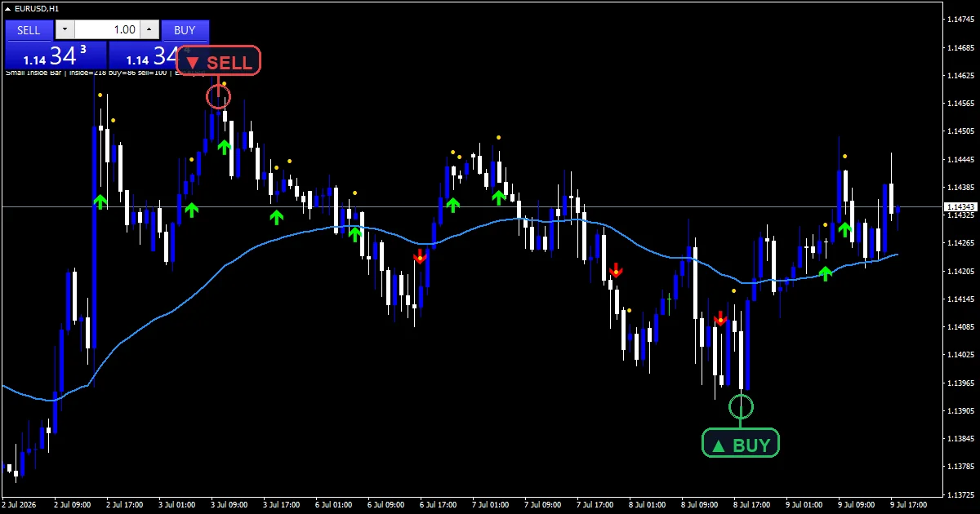Click red down arrow signal near 8 Jul 17:00
The image size is (980, 514).
720,318
